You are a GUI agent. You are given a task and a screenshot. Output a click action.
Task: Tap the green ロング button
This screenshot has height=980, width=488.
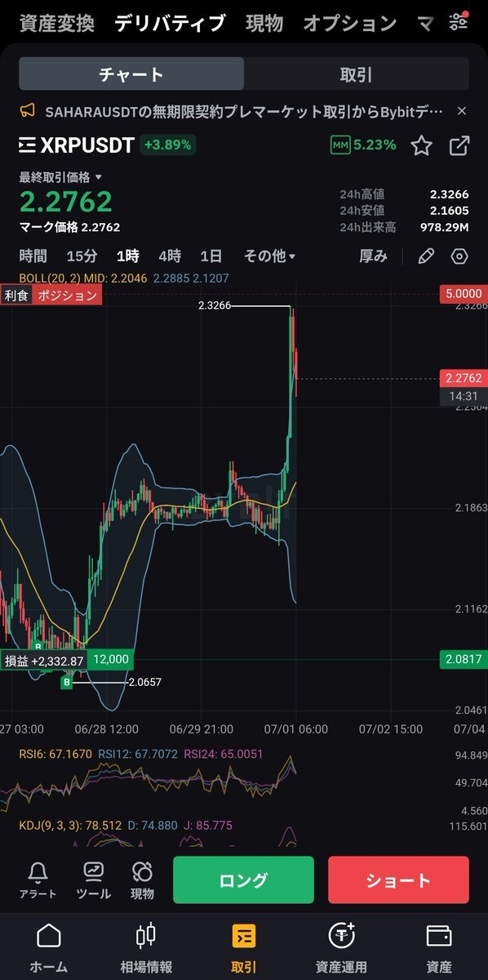[x=243, y=880]
